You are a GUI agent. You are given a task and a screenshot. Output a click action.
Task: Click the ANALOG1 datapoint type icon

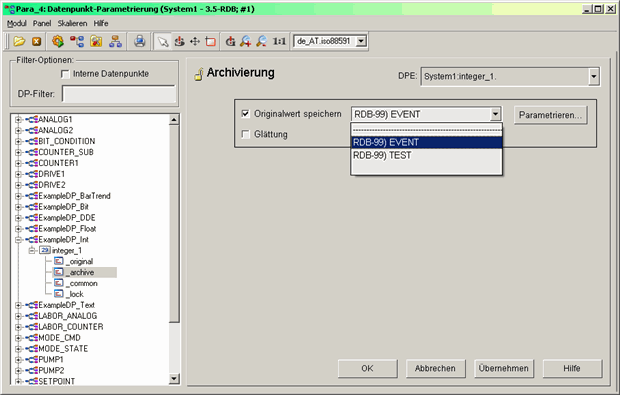tap(32, 119)
